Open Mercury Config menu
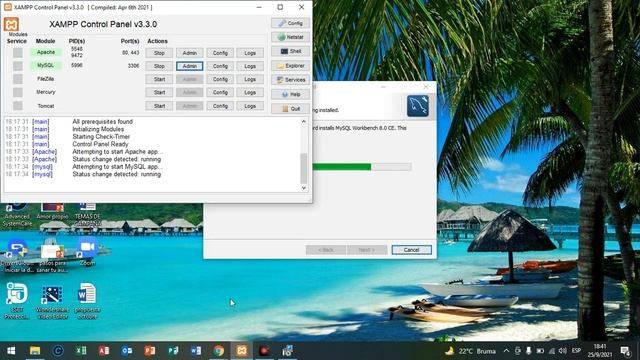Image resolution: width=640 pixels, height=360 pixels. coord(220,93)
